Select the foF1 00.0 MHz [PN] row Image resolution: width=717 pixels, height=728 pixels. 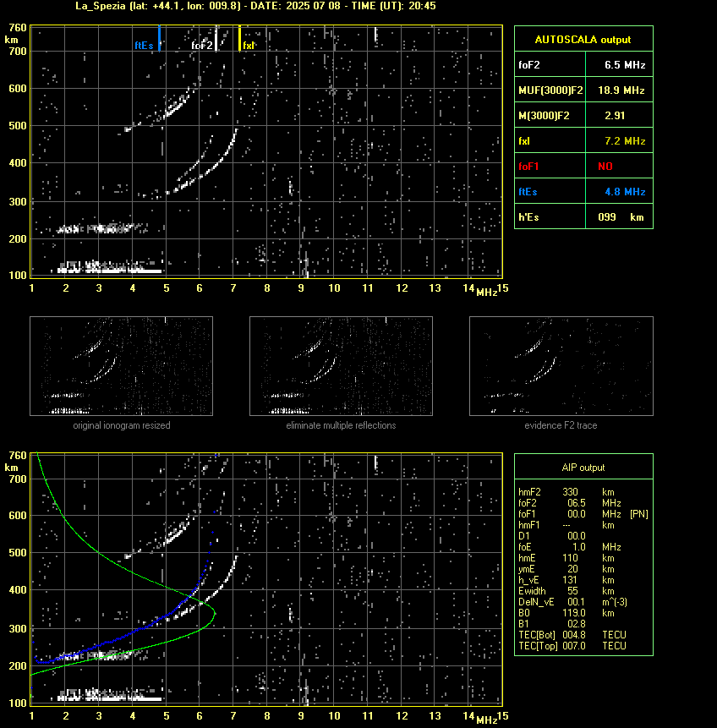click(583, 514)
